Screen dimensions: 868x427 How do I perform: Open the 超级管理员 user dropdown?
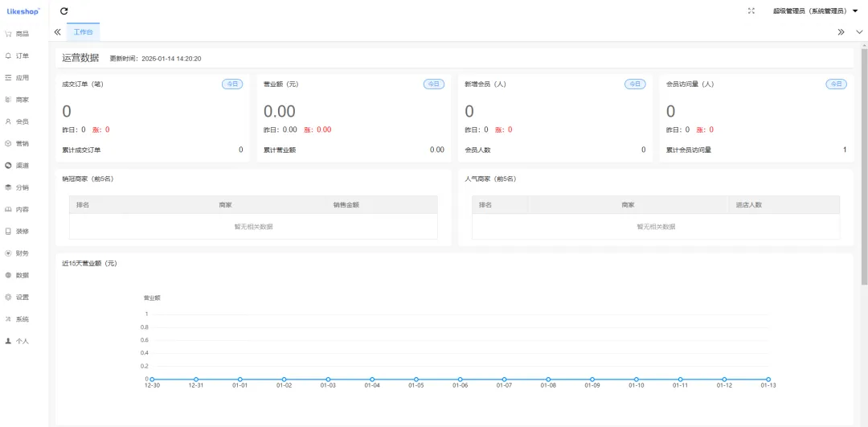(815, 10)
